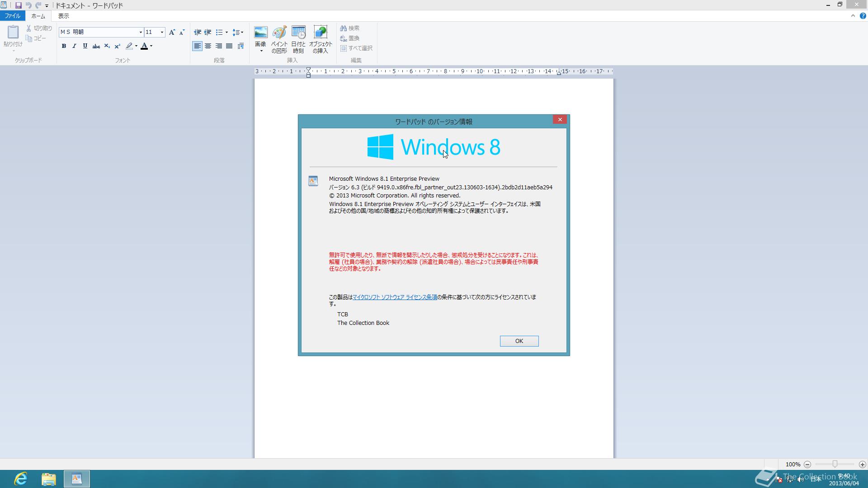Switch to the ホーム ribbon tab
This screenshot has height=488, width=868.
38,16
